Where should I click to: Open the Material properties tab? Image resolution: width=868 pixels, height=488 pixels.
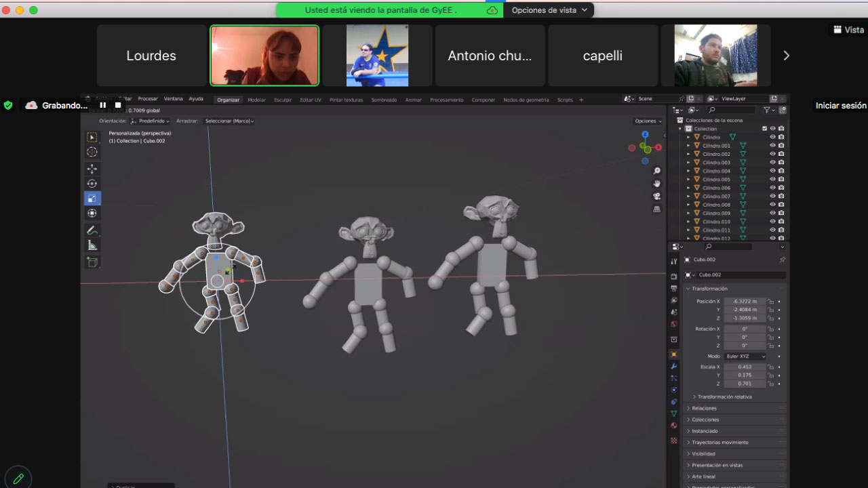coord(673,426)
